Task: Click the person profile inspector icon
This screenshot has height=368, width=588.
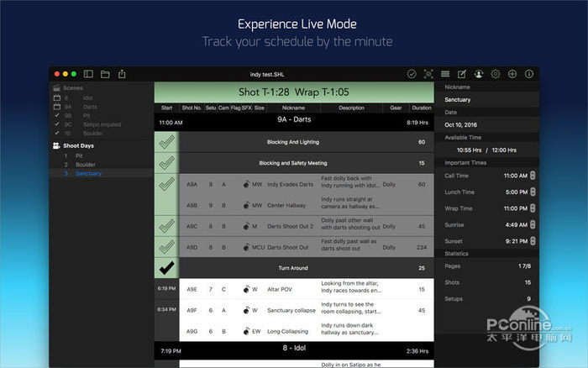Action: [x=479, y=74]
